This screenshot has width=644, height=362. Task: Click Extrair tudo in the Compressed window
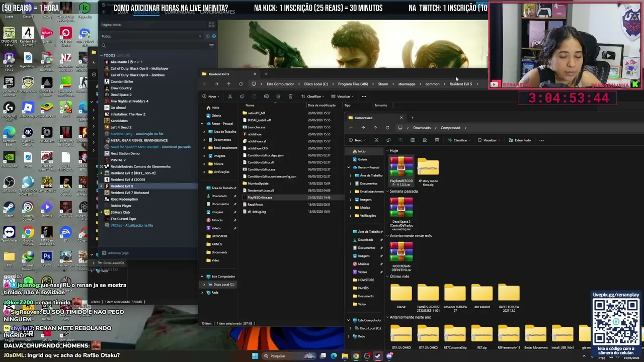point(520,140)
